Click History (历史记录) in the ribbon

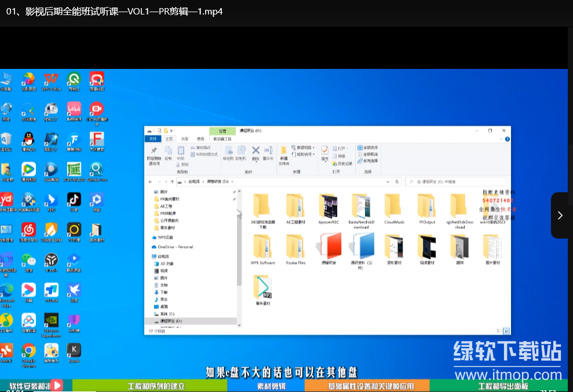point(342,163)
